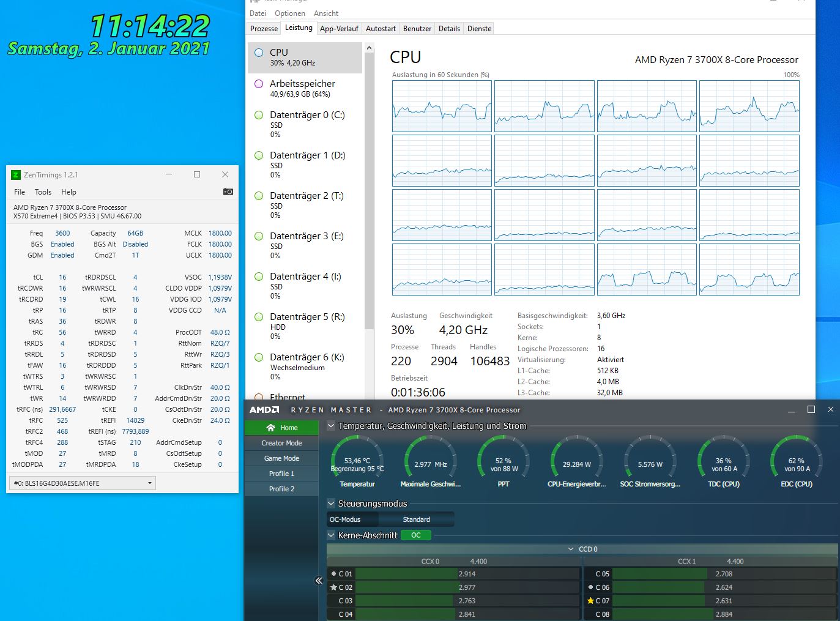Image resolution: width=840 pixels, height=621 pixels.
Task: Open the File menu in ZenTimings
Action: click(x=20, y=192)
